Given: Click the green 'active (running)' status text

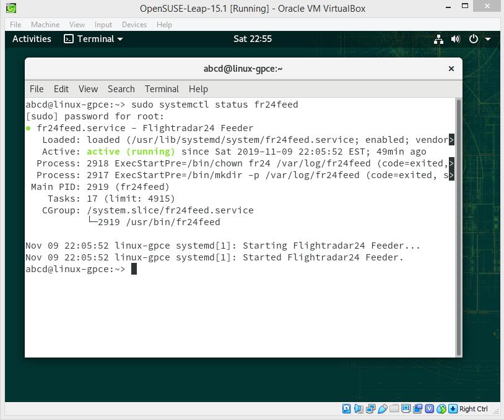Looking at the screenshot, I should pyautogui.click(x=131, y=152).
